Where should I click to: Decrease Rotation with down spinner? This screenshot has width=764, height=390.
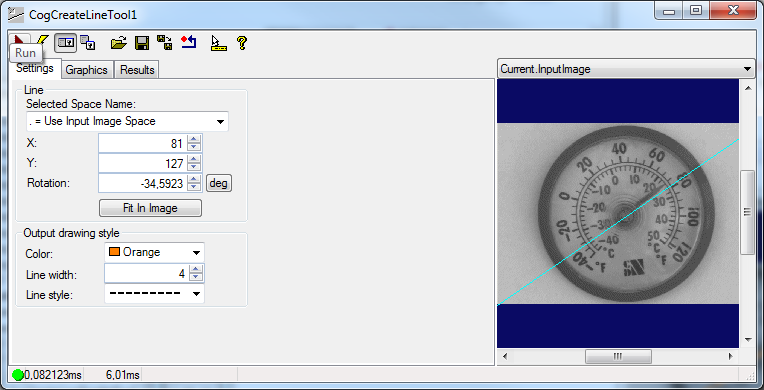pos(194,188)
